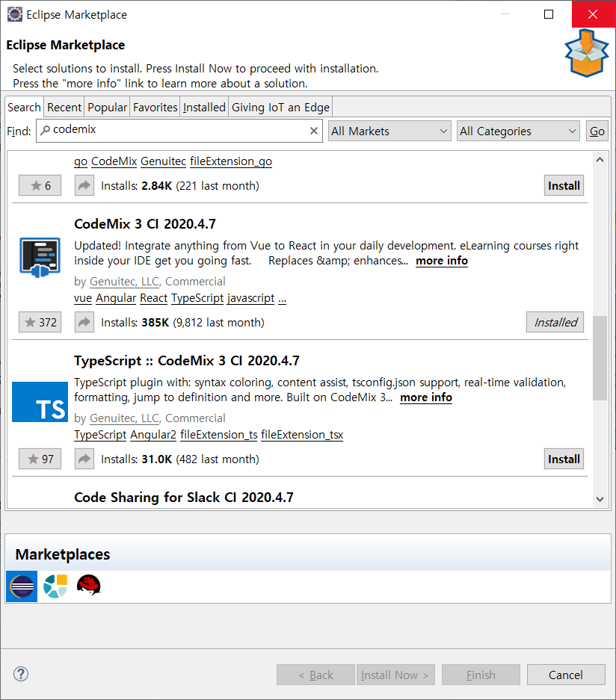Focus the Find search field
616x700 pixels.
point(179,131)
